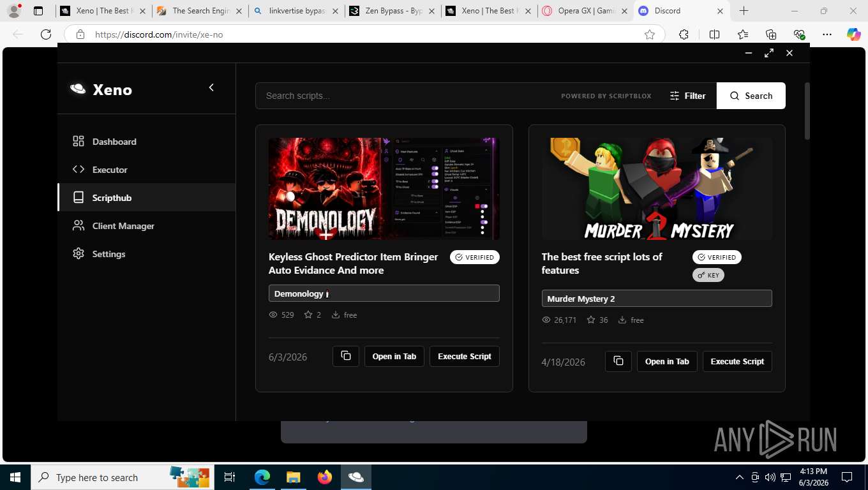Open the notification center
This screenshot has width=868, height=490.
tap(847, 477)
